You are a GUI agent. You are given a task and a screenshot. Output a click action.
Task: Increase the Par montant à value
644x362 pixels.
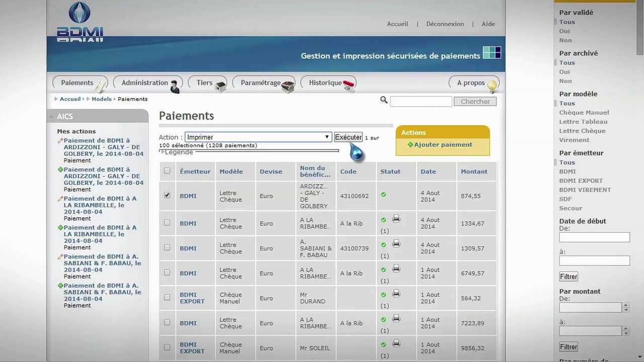tap(626, 329)
